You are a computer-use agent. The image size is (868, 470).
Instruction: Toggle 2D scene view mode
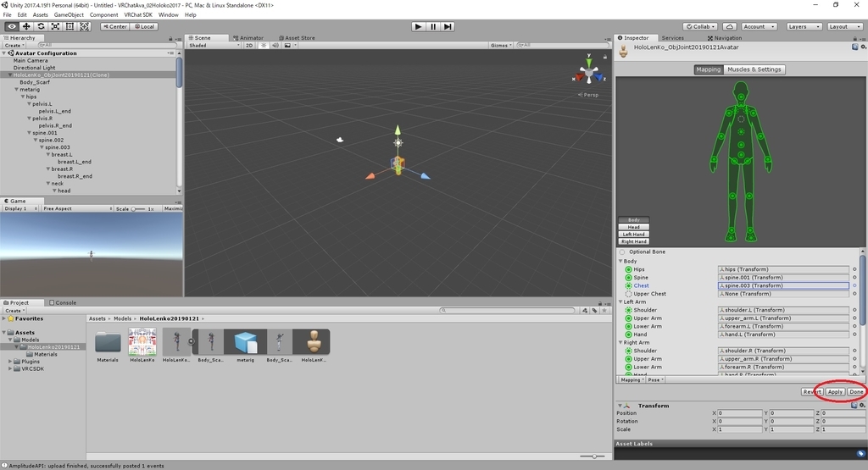click(x=249, y=46)
